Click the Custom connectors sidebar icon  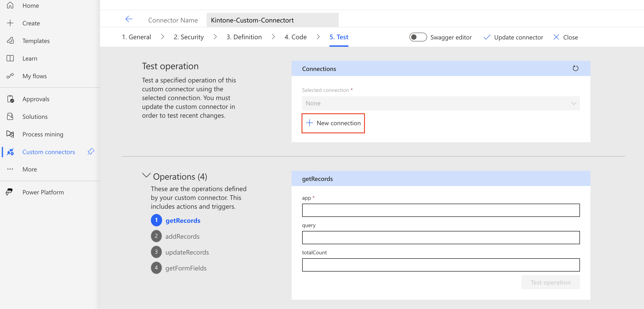[10, 152]
